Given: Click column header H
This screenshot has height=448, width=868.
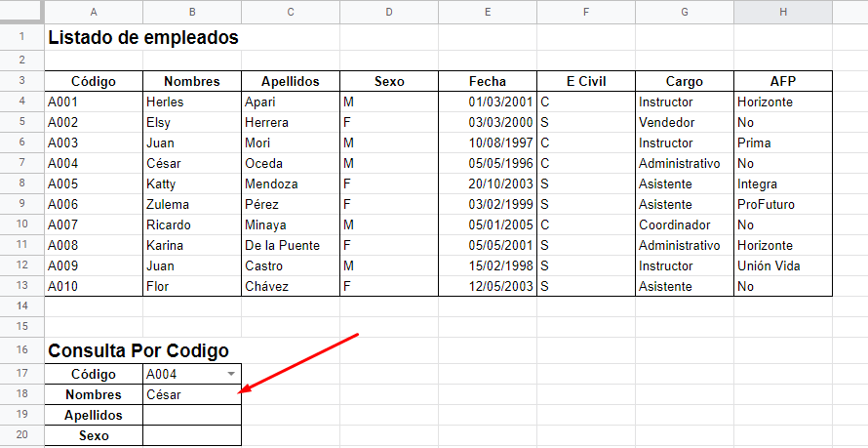Looking at the screenshot, I should point(783,12).
